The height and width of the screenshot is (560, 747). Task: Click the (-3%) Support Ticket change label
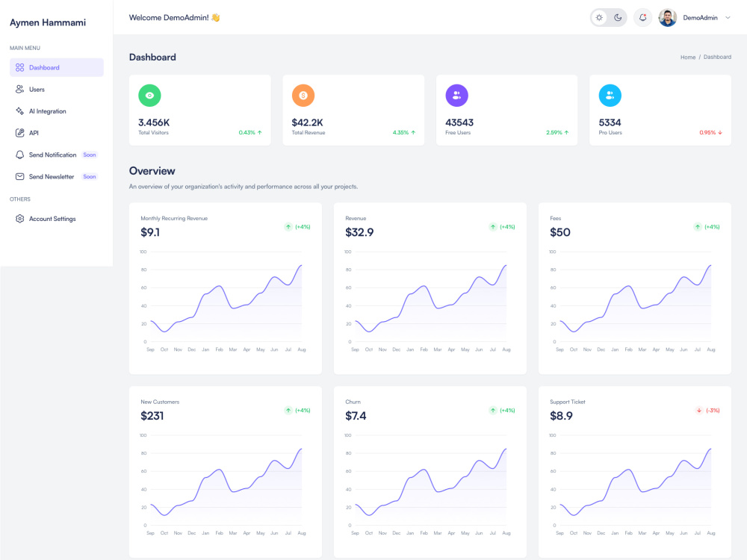pyautogui.click(x=713, y=410)
